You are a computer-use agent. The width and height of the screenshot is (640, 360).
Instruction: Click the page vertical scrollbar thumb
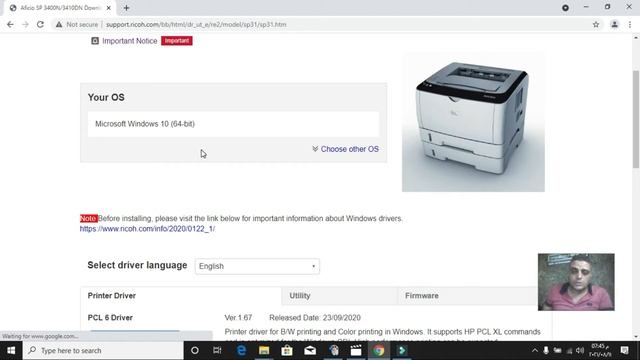636,118
